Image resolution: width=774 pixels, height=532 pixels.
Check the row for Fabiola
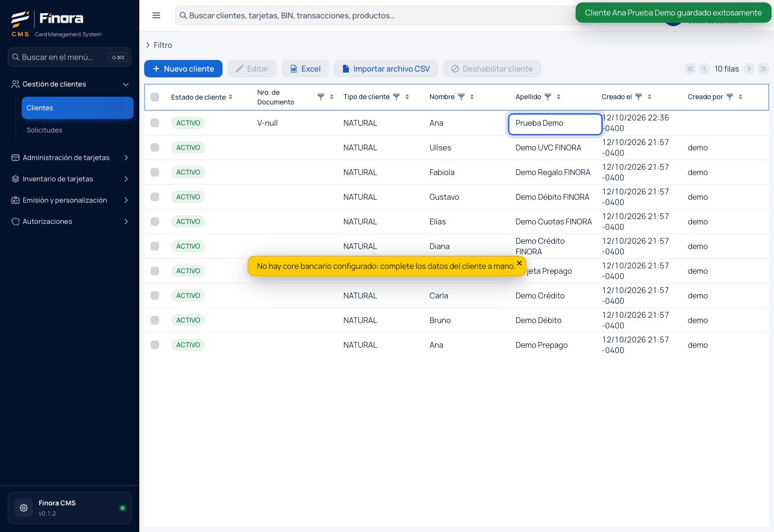(155, 172)
